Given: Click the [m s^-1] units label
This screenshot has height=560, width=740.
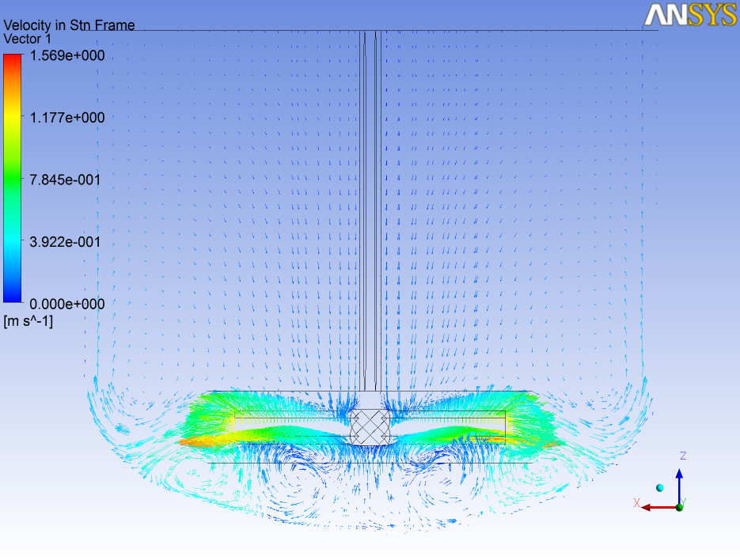Looking at the screenshot, I should (x=28, y=321).
